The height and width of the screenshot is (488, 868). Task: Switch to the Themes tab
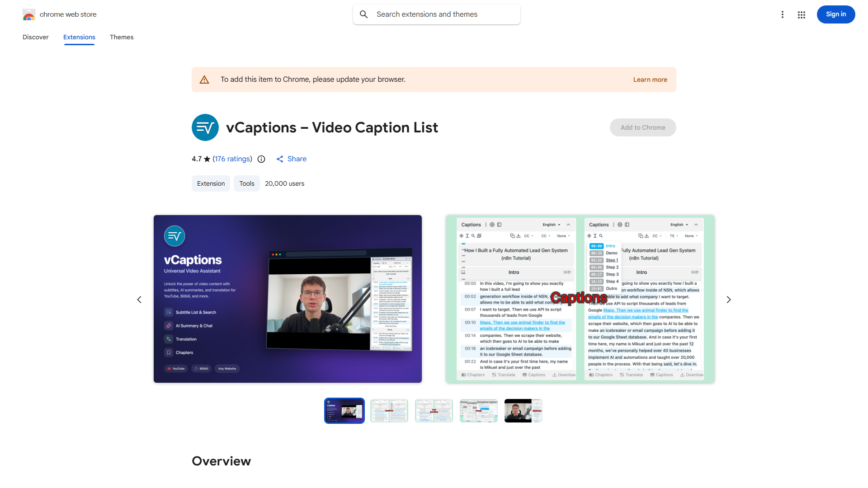(x=122, y=37)
